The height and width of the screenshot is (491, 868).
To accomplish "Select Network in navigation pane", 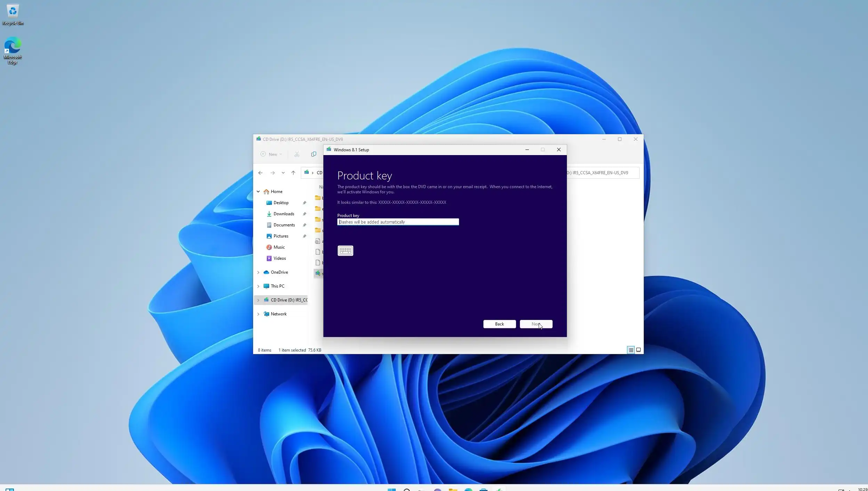I will tap(279, 314).
